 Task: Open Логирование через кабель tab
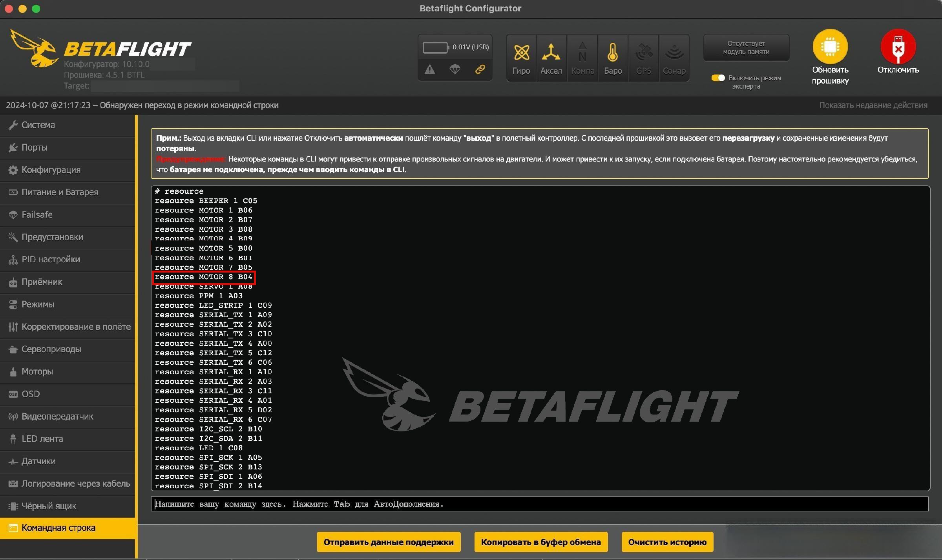(x=68, y=484)
